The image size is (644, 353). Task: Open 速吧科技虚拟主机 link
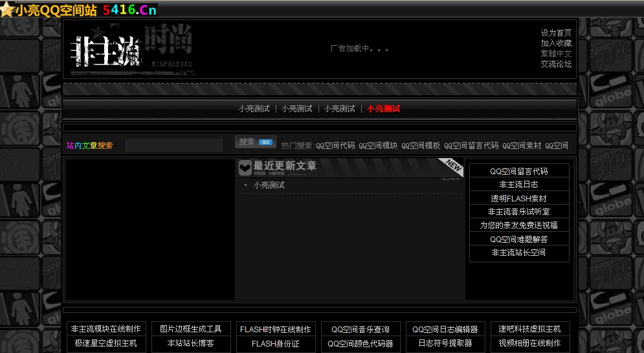(530, 329)
